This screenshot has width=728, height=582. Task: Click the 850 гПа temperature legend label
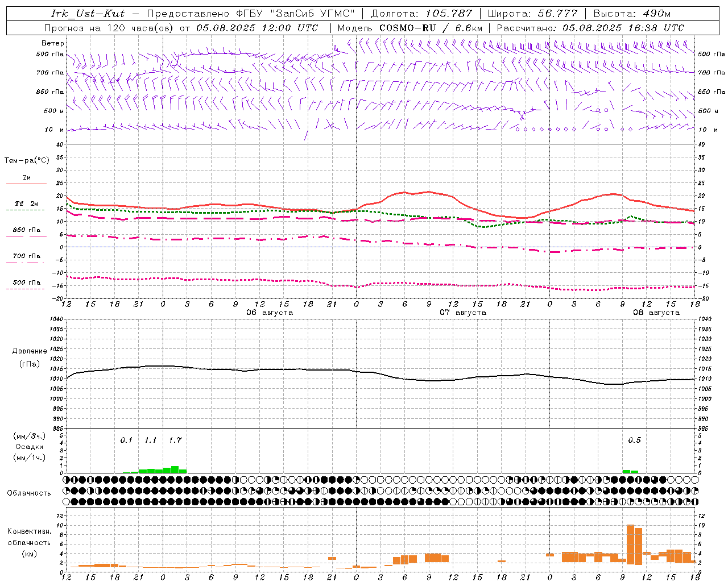pos(27,230)
